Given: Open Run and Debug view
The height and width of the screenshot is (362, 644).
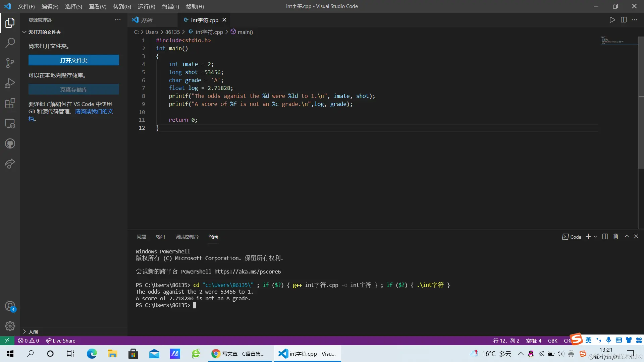Looking at the screenshot, I should pyautogui.click(x=10, y=83).
